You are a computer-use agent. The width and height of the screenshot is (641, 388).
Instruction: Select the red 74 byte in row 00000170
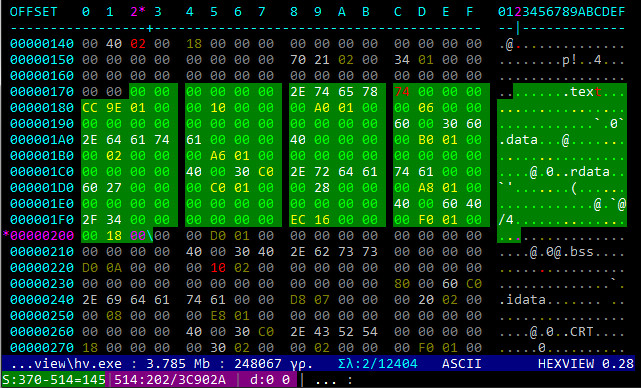click(402, 92)
